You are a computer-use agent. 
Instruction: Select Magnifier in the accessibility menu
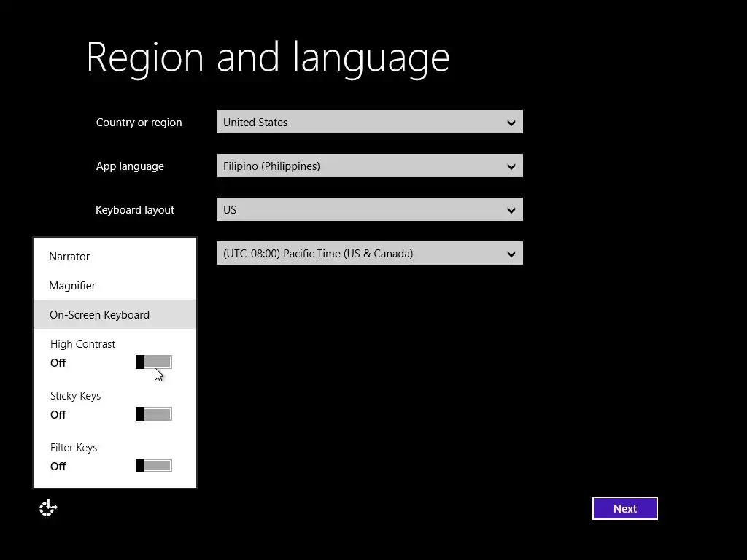click(115, 286)
